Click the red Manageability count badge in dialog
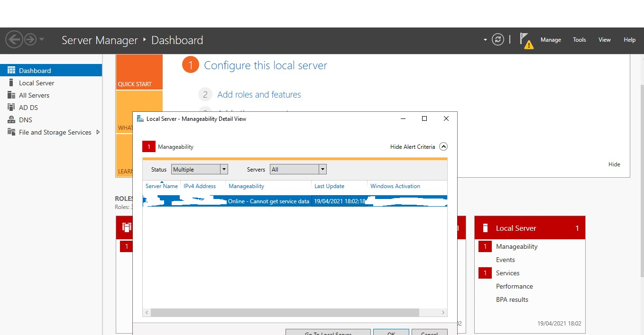The image size is (644, 335). (149, 147)
